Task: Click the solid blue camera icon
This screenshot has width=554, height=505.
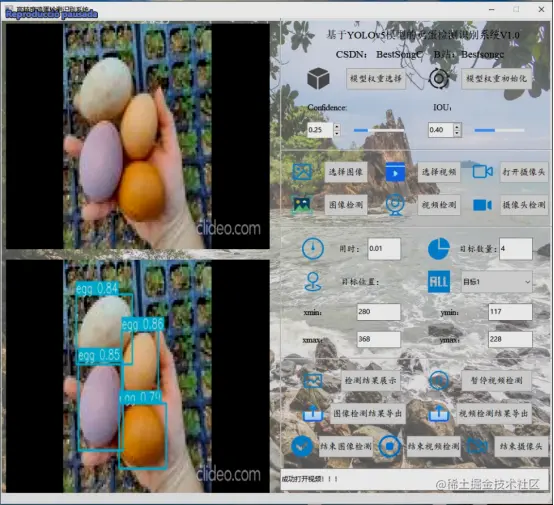Action: pyautogui.click(x=483, y=205)
